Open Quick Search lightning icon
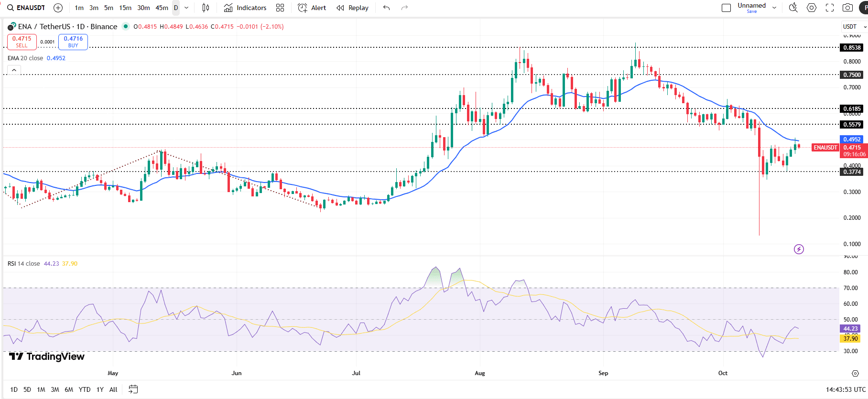The height and width of the screenshot is (399, 868). 793,8
